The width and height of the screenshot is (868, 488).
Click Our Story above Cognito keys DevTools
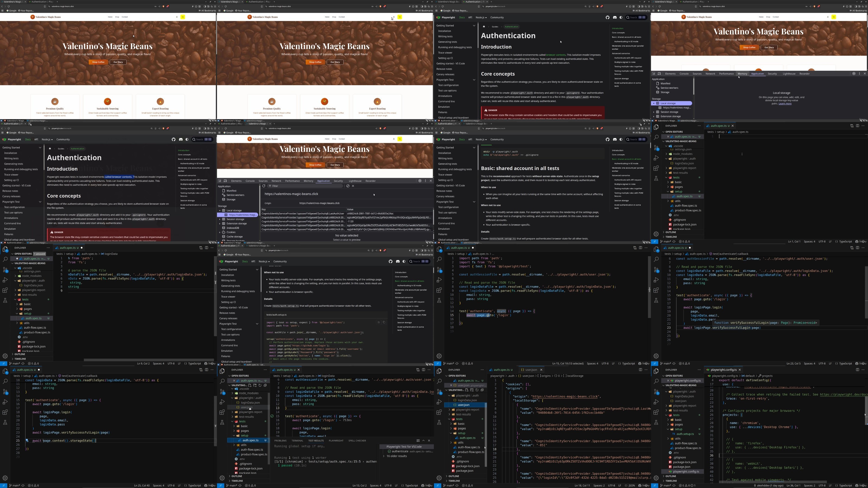click(x=335, y=165)
